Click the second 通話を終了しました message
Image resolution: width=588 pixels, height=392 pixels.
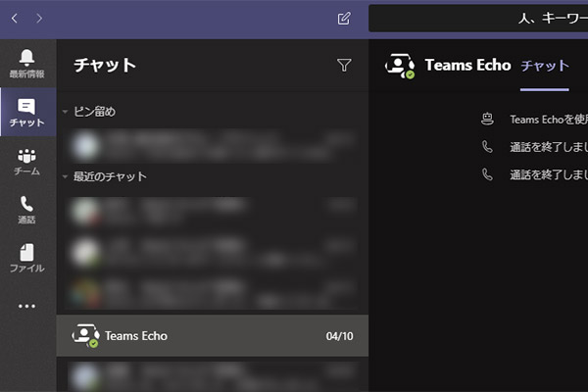click(549, 174)
